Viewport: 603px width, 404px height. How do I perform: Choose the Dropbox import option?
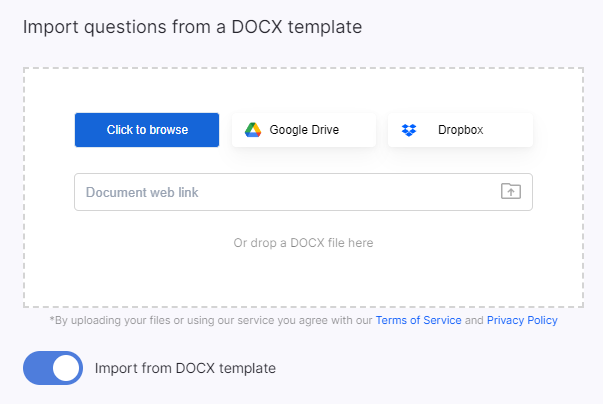pyautogui.click(x=460, y=130)
